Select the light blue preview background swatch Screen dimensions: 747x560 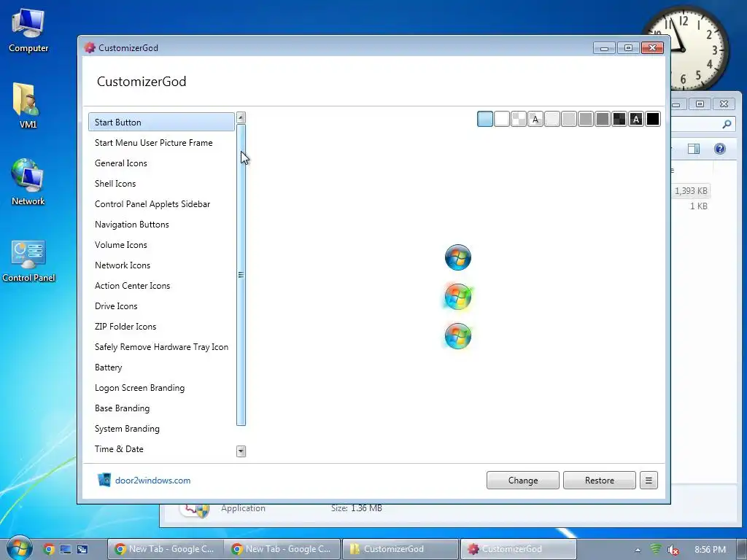[485, 119]
